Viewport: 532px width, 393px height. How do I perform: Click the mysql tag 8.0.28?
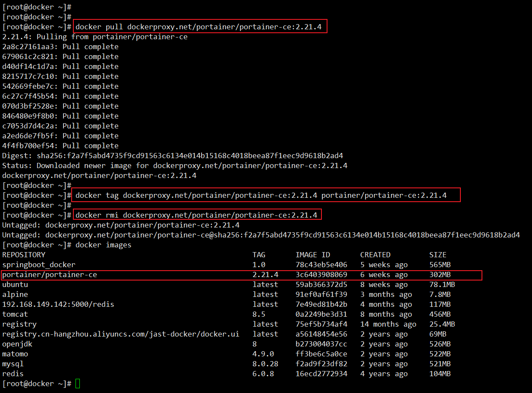(x=265, y=364)
